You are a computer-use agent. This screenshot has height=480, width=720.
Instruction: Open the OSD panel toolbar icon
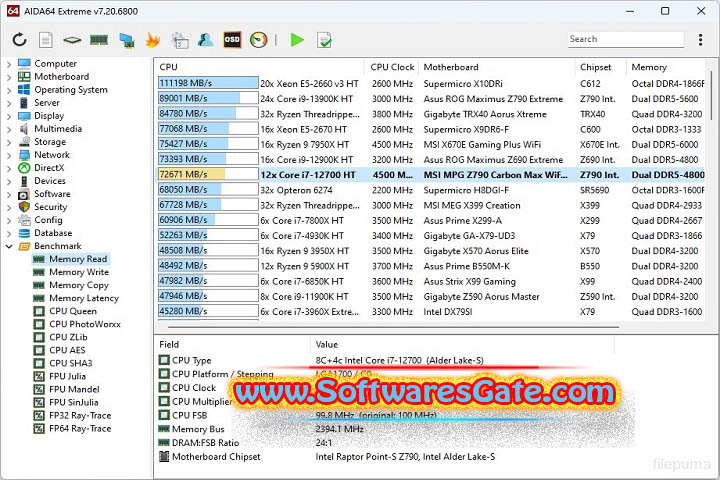[x=232, y=40]
